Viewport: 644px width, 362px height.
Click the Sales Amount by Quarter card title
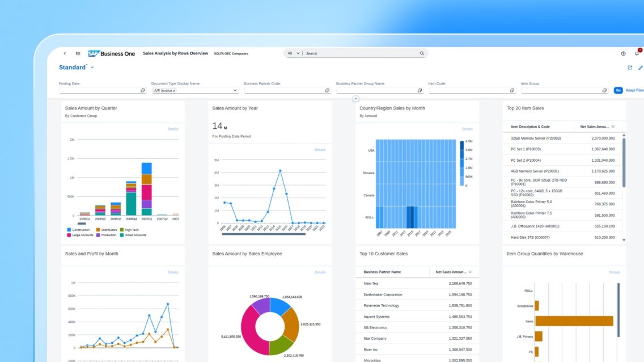point(91,108)
